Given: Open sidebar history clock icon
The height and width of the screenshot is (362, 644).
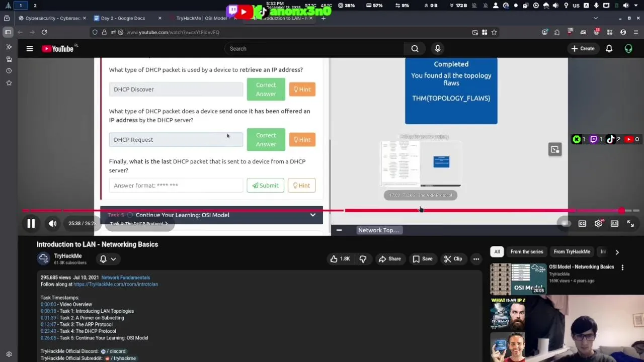Looking at the screenshot, I should pos(9,71).
